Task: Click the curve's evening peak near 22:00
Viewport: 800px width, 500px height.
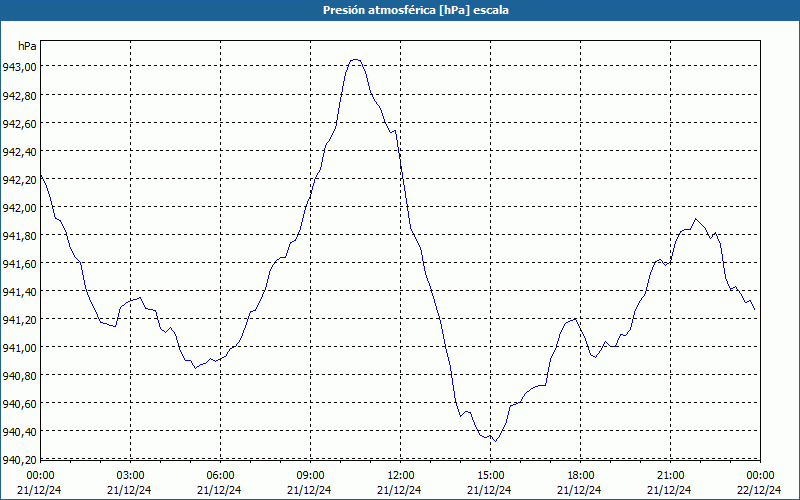Action: point(695,219)
